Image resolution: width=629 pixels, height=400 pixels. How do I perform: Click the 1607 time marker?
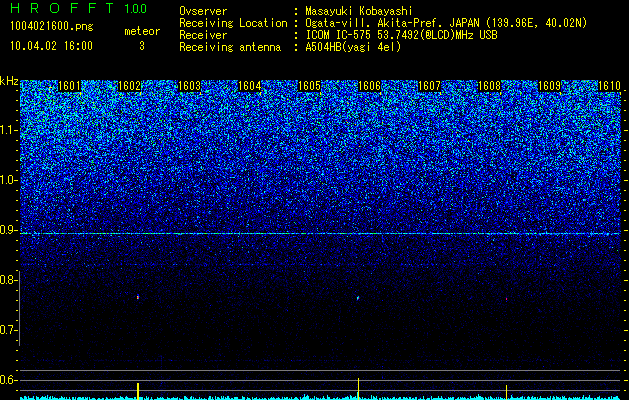(429, 86)
